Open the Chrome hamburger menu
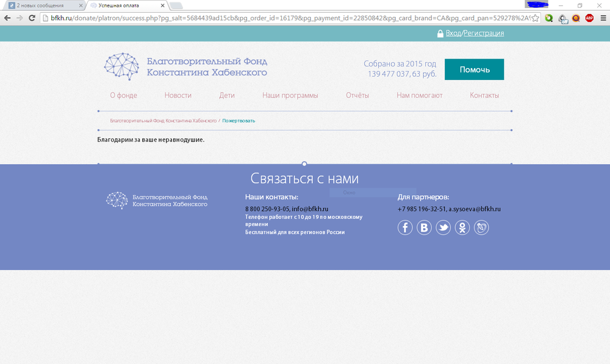The image size is (610, 364). [x=603, y=18]
